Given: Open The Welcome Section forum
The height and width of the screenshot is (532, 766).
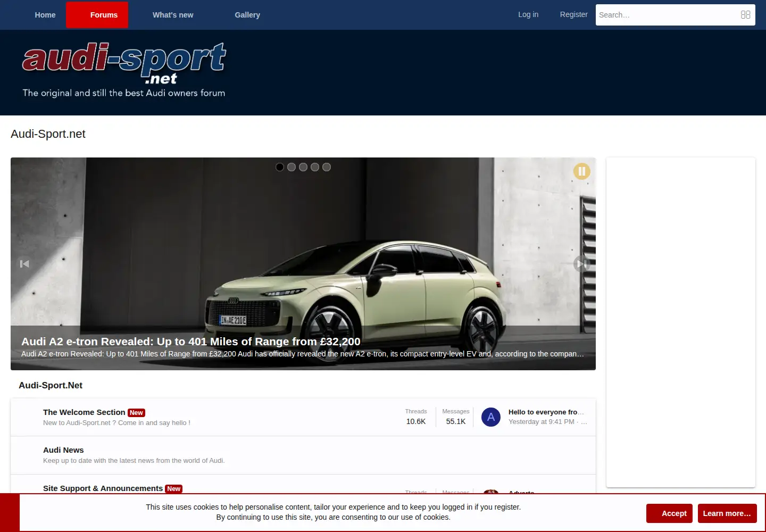Looking at the screenshot, I should tap(84, 412).
